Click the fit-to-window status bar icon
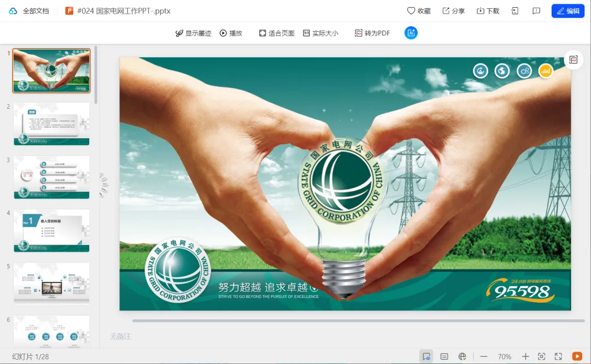The height and width of the screenshot is (364, 591). coord(542,356)
